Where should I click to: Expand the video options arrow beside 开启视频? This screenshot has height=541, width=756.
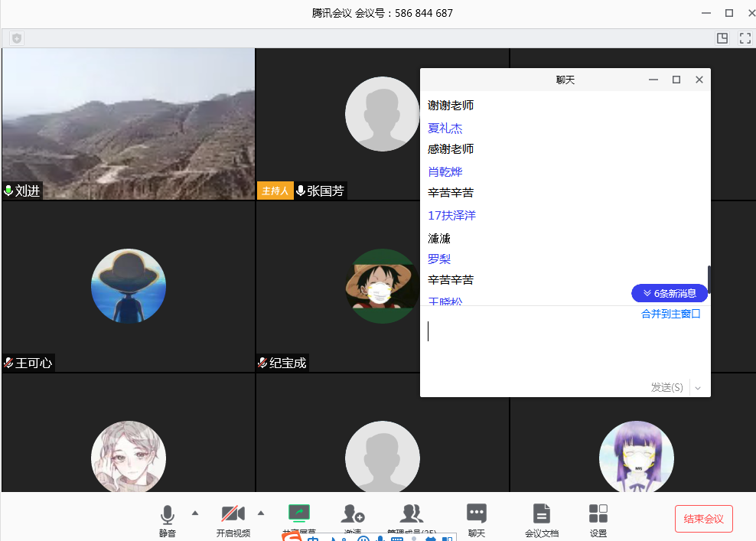[x=261, y=513]
